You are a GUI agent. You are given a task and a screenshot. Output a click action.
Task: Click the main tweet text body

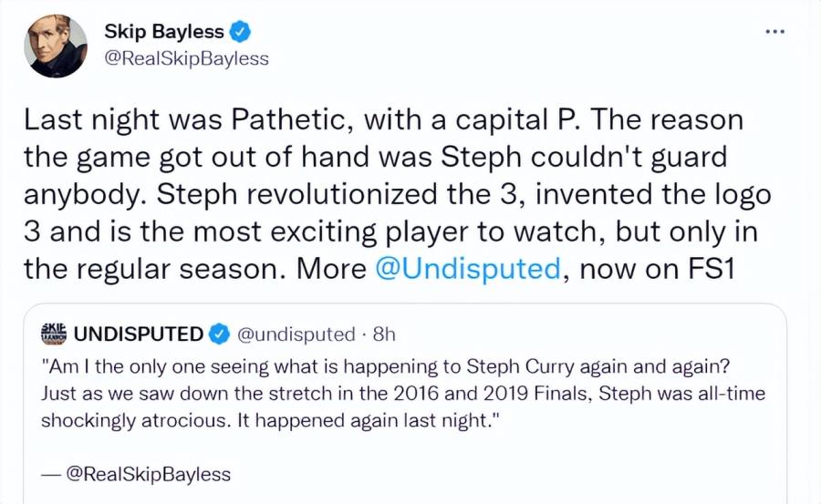[397, 194]
